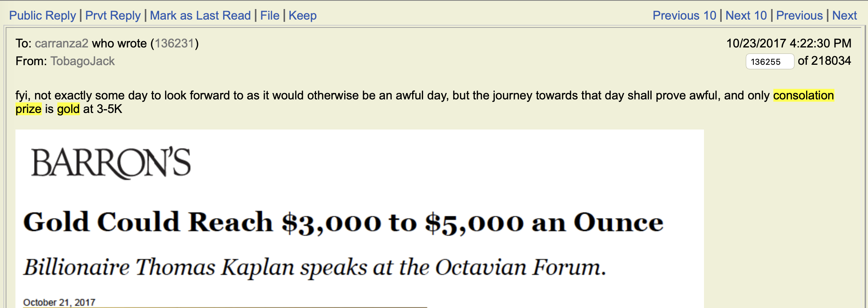Click the message number field 136255
868x308 pixels.
tap(769, 61)
